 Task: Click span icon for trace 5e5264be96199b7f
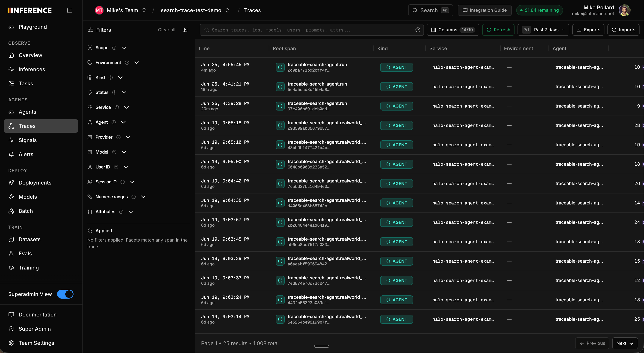tap(280, 319)
